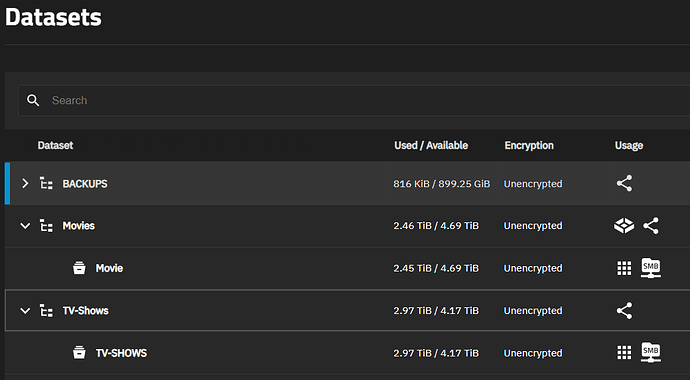The image size is (690, 380).
Task: Click the share icon in BACKUPS row
Action: 624,183
